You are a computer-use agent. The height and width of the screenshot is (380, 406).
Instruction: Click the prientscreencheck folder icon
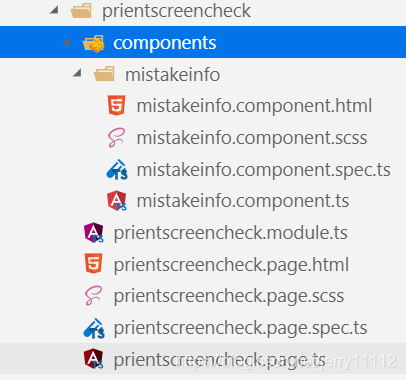tap(81, 11)
